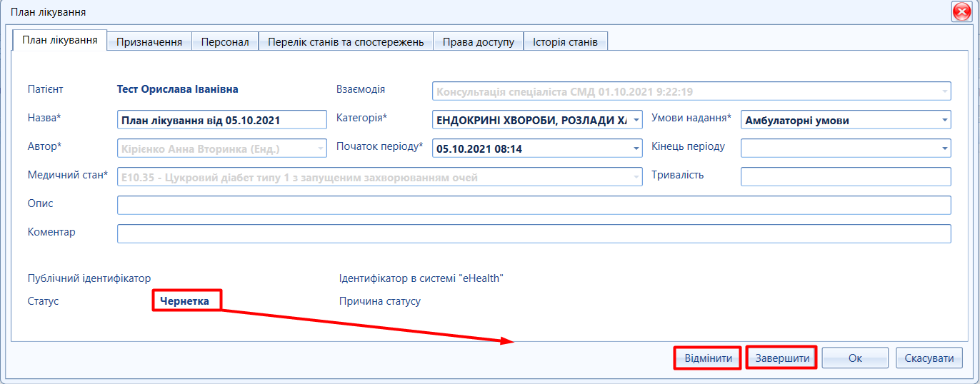Click the Причина статусу label
This screenshot has width=980, height=384.
pos(380,301)
